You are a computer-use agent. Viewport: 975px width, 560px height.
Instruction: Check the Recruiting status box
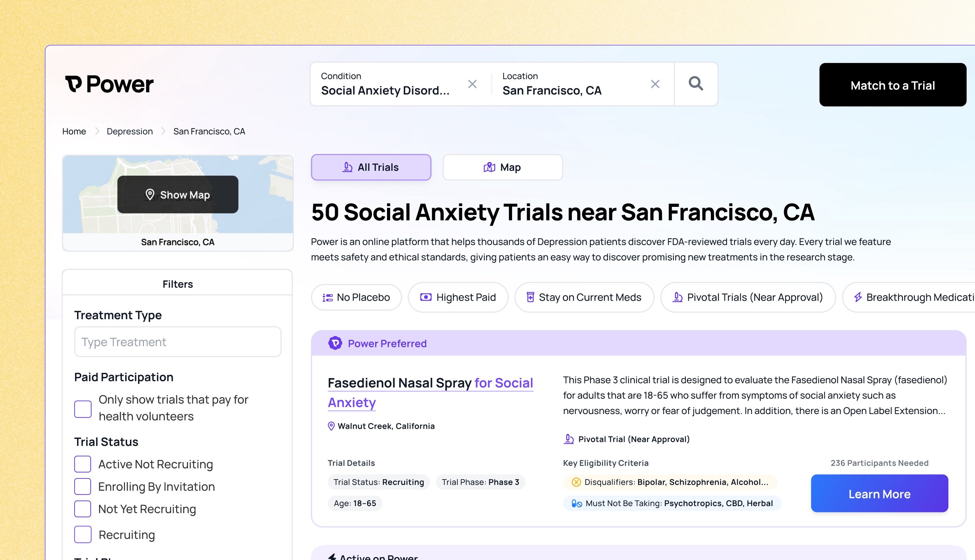(x=83, y=534)
